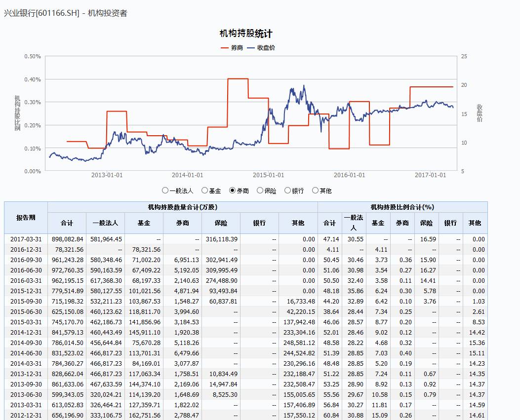Click the total value 898,082.84
520x420 pixels.
click(67, 239)
